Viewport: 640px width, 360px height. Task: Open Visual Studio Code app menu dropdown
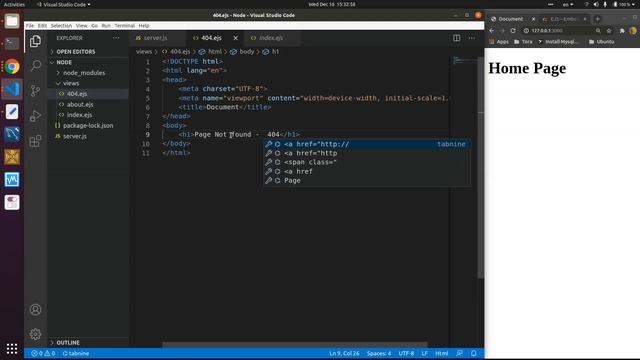coord(64,4)
